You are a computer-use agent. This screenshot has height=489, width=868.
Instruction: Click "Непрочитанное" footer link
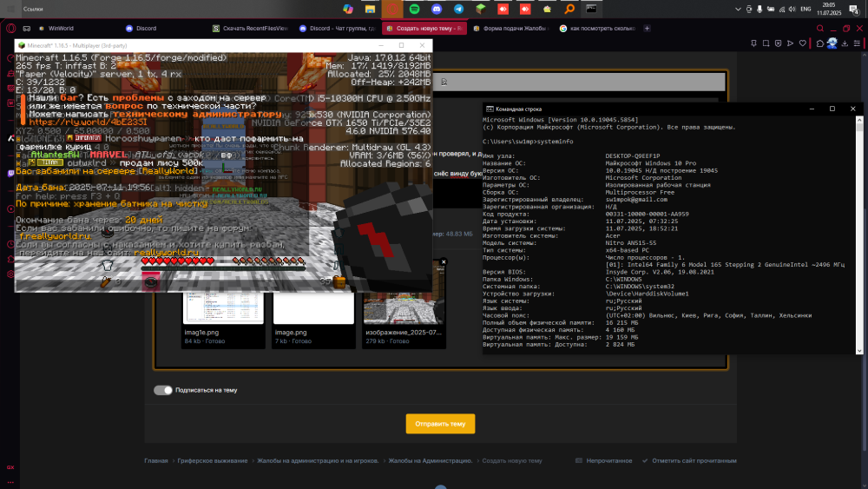(604, 460)
